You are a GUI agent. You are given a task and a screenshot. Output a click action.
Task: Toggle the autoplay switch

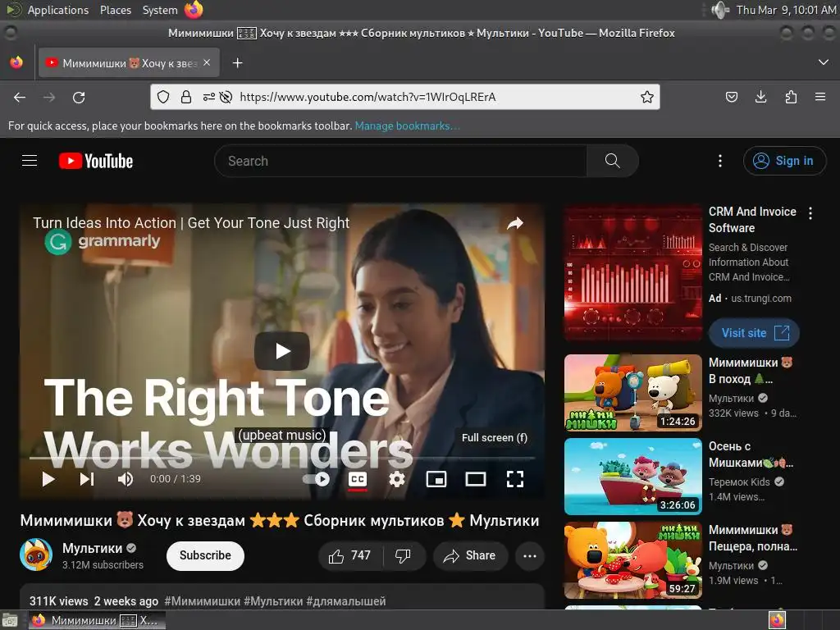coord(317,479)
